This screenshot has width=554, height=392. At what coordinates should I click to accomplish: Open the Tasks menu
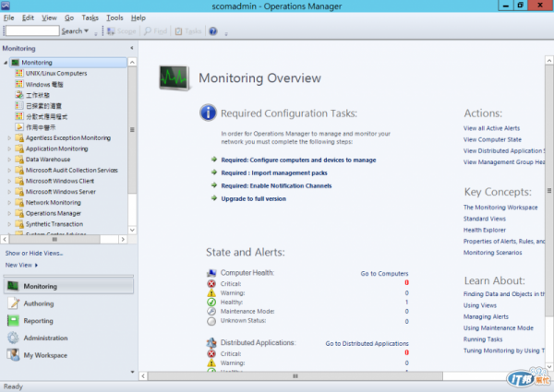tap(90, 18)
